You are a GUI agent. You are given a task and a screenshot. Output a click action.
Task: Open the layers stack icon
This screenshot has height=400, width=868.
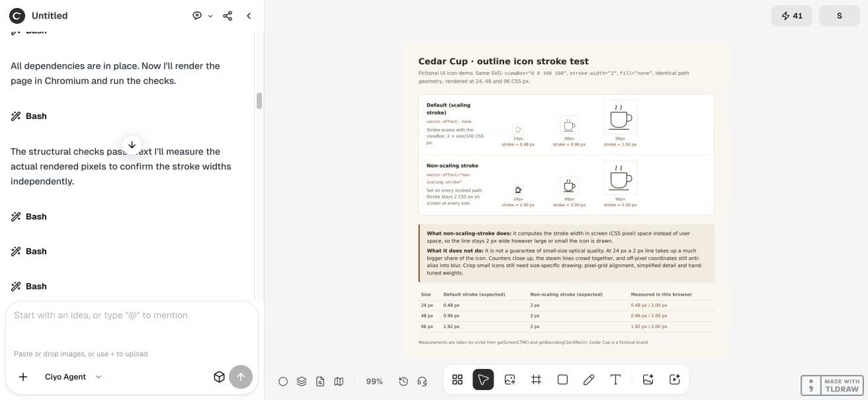coord(302,381)
